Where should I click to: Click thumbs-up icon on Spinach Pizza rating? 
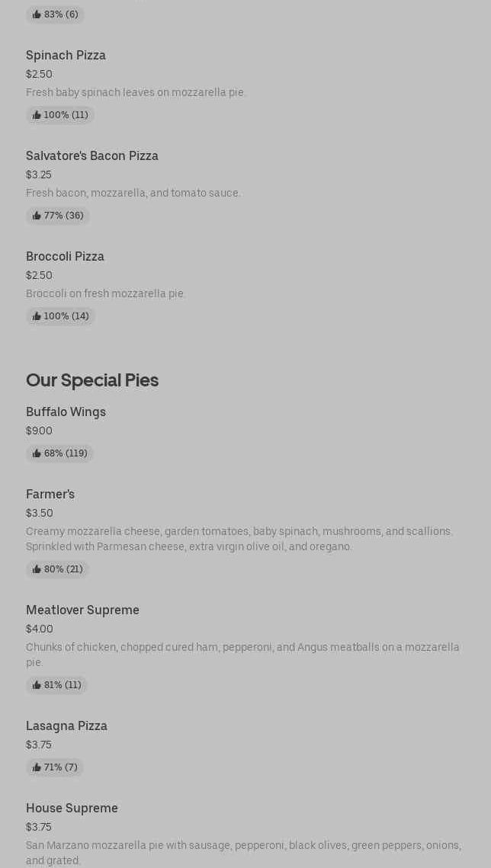37,115
